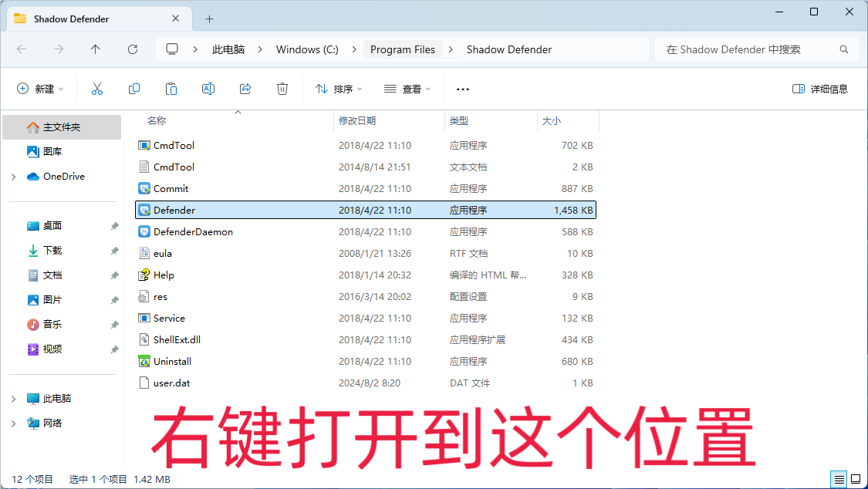Minimize the File Explorer window
Image resolution: width=868 pixels, height=489 pixels.
click(779, 12)
